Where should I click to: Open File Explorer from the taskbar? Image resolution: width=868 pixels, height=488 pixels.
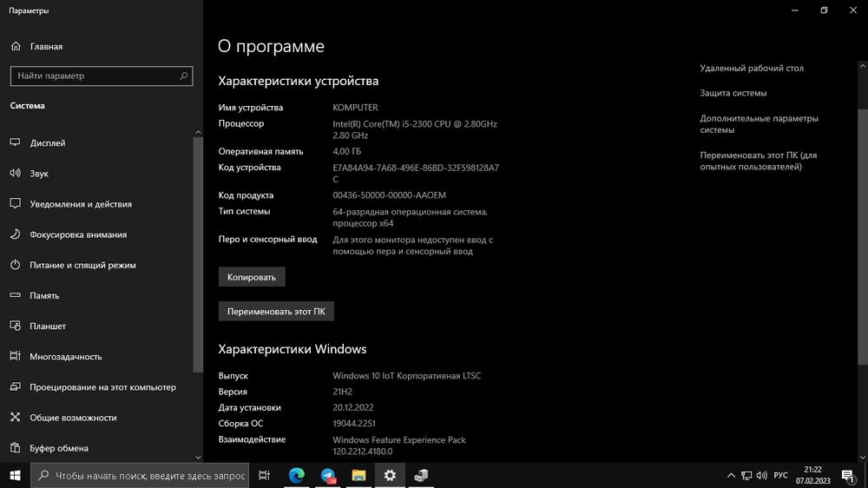(x=358, y=475)
